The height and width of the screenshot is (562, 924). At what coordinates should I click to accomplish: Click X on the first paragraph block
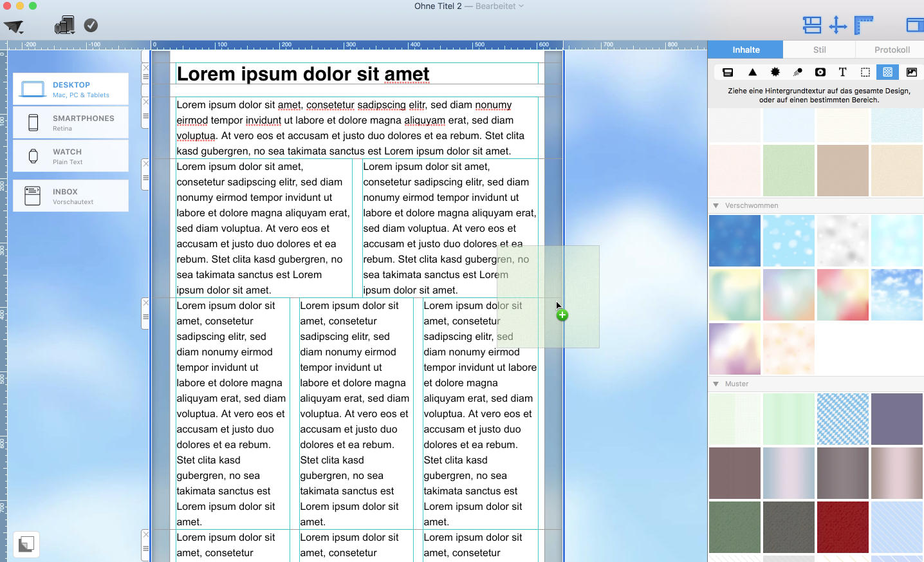145,102
